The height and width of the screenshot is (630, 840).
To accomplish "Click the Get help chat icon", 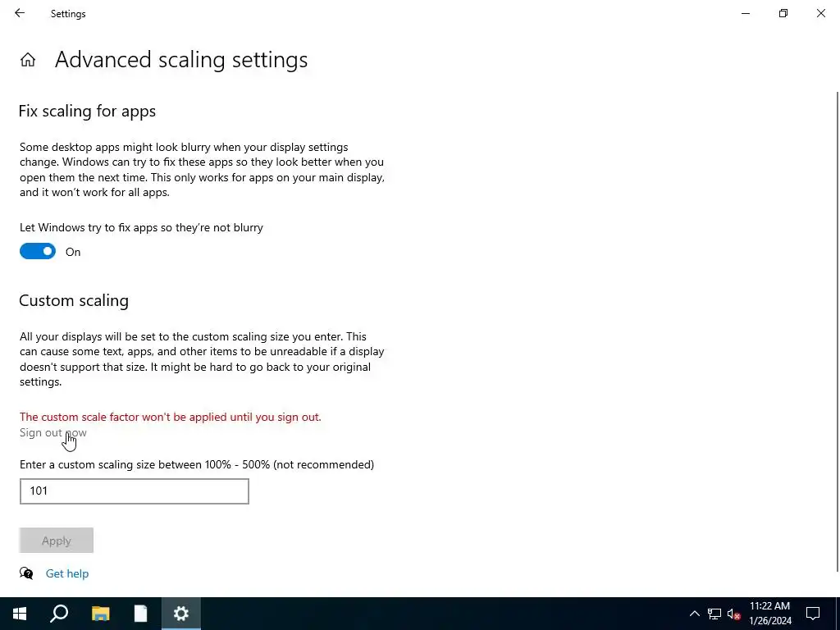I will point(26,573).
